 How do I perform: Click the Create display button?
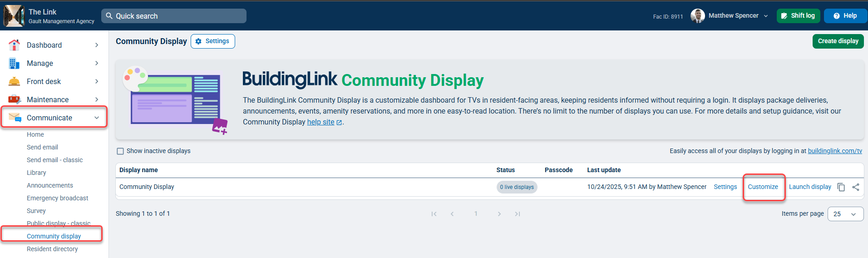pyautogui.click(x=838, y=41)
